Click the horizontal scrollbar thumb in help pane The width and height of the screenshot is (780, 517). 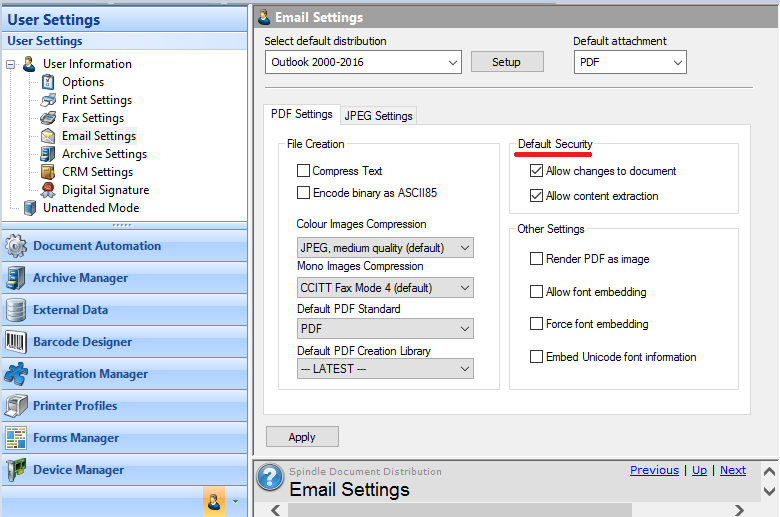(460, 510)
